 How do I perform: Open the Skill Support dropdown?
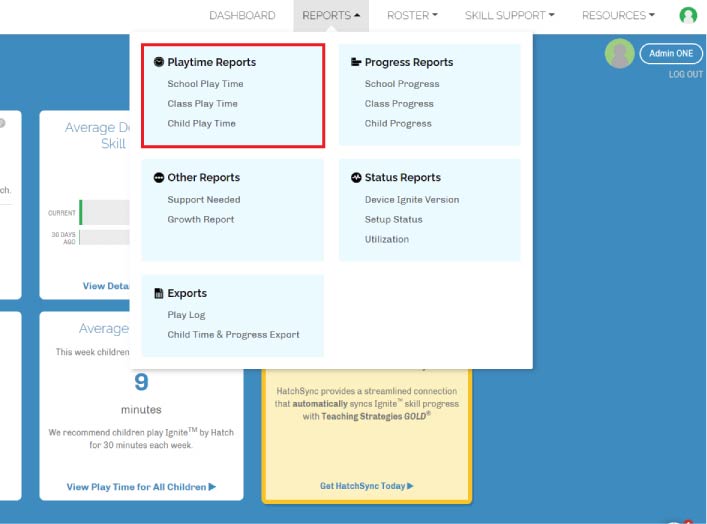(509, 15)
